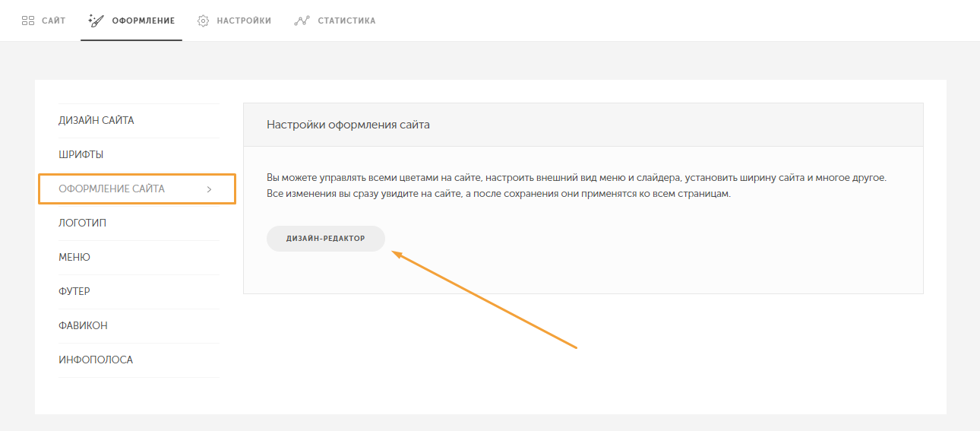
Task: Choose Оформление сайта in the sidebar
Action: pyautogui.click(x=112, y=189)
